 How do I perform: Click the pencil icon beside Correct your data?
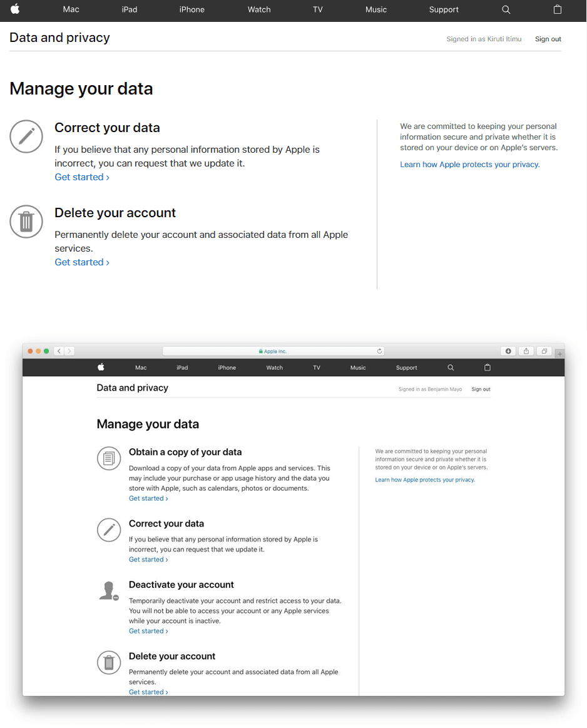point(26,136)
